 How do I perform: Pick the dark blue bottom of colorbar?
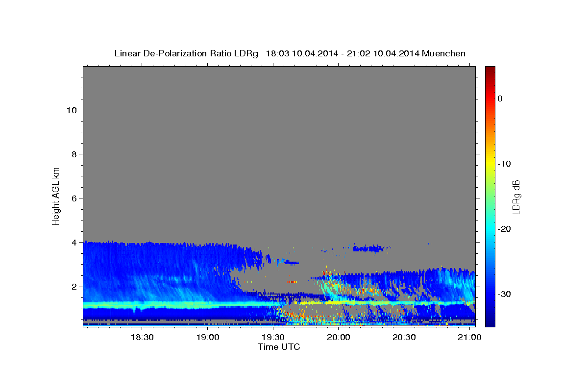(490, 323)
